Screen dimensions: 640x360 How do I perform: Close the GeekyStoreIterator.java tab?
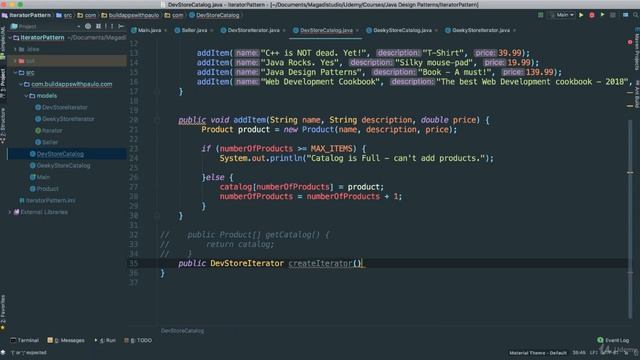tap(514, 31)
